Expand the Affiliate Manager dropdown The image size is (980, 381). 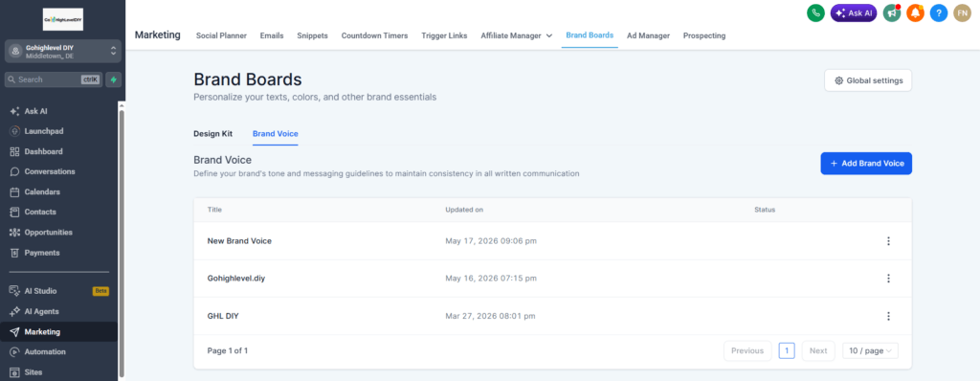(x=516, y=35)
